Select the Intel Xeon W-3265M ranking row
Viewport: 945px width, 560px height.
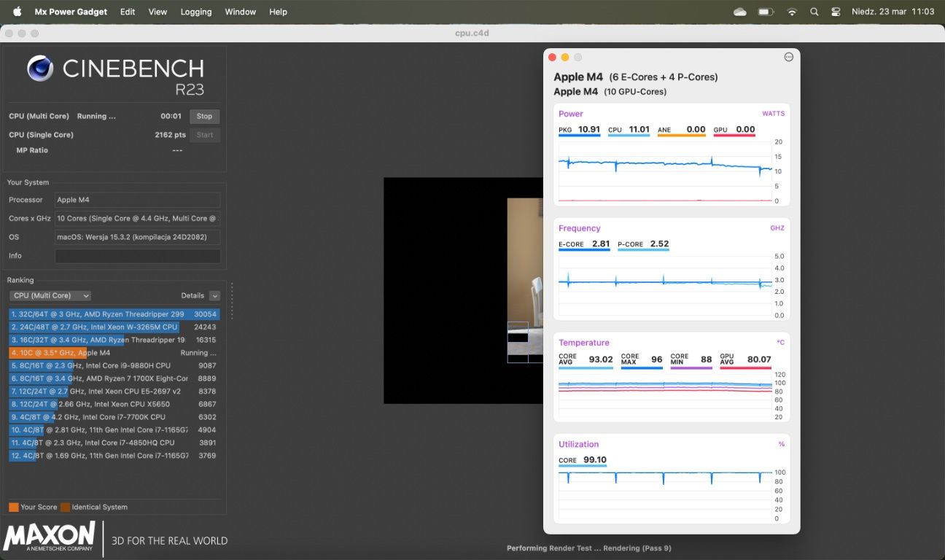114,327
